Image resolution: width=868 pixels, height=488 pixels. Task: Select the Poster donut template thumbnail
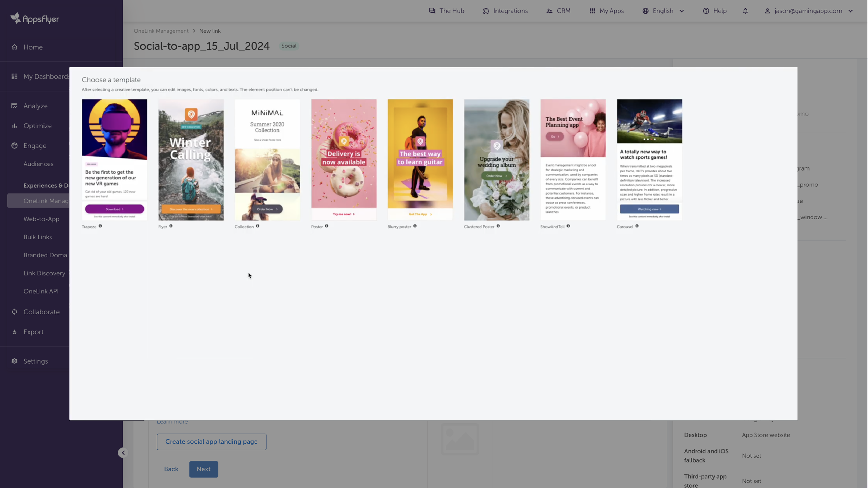[344, 159]
